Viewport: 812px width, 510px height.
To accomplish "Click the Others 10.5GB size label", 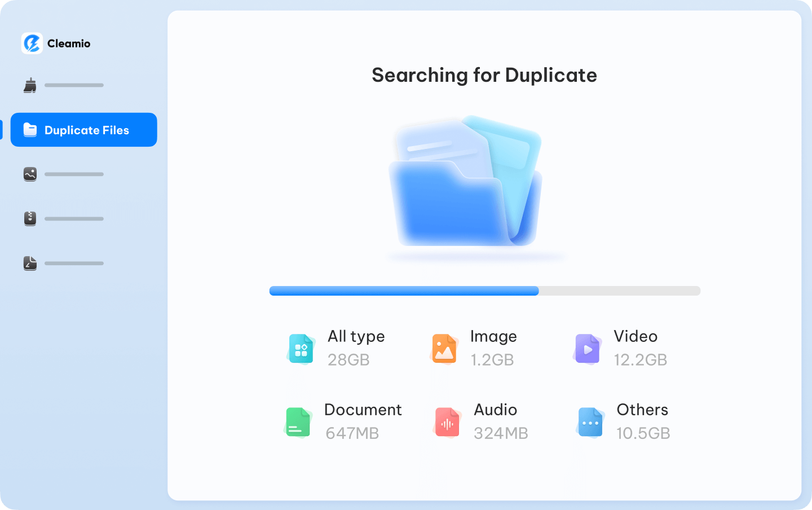I will (643, 433).
